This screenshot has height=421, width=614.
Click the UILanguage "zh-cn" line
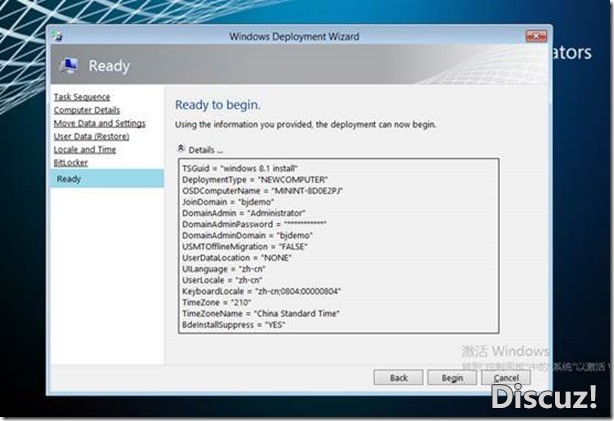[224, 269]
